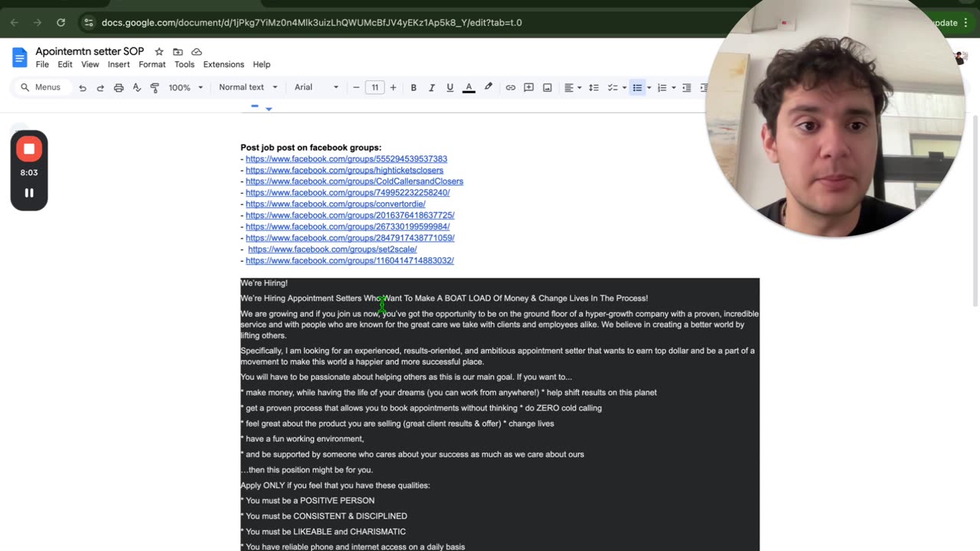The height and width of the screenshot is (551, 980).
Task: Expand the bulleted list options arrow
Action: pyautogui.click(x=649, y=87)
